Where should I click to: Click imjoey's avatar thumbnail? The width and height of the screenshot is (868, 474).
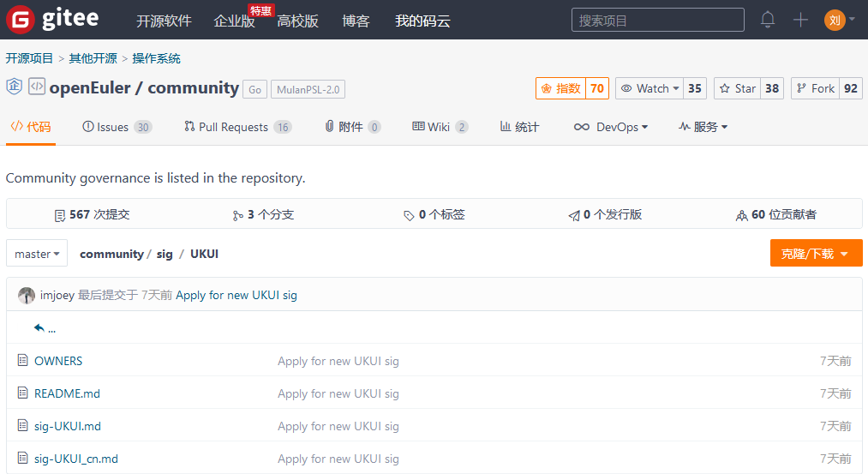[x=27, y=295]
